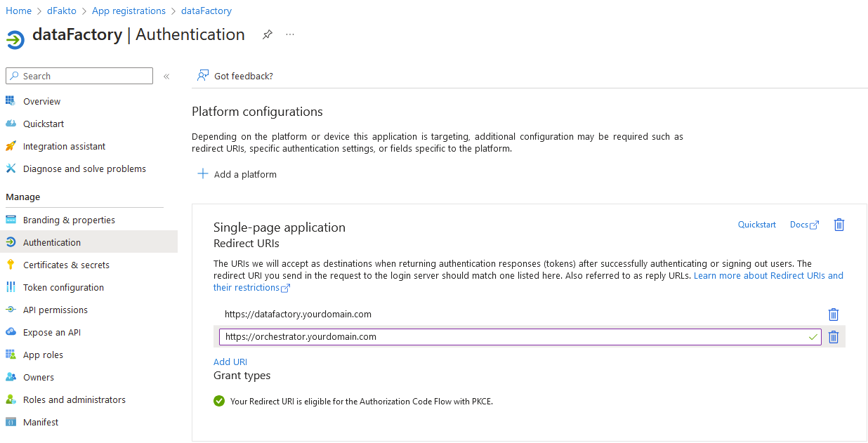
Task: Open the Manifest editor
Action: coord(41,422)
